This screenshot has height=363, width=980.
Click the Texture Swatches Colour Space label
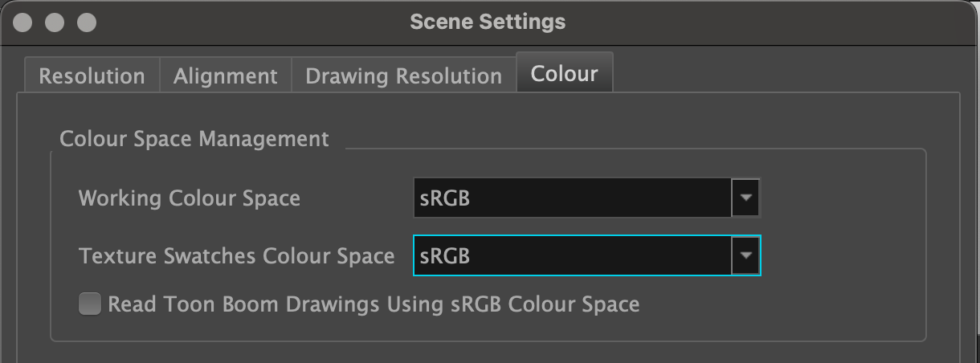[x=236, y=256]
